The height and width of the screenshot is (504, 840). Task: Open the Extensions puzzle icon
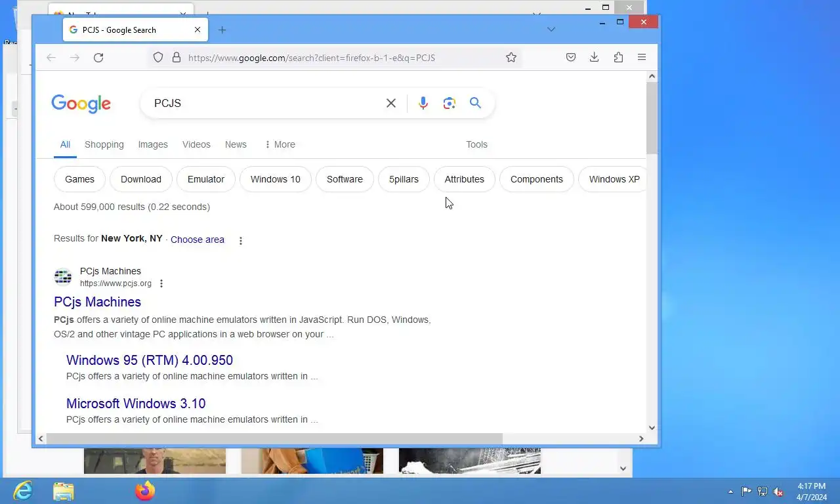(x=618, y=58)
